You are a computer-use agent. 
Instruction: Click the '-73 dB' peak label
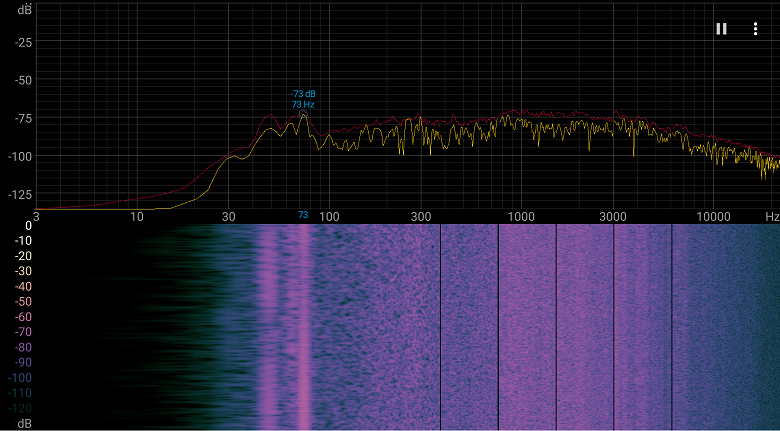pos(303,94)
